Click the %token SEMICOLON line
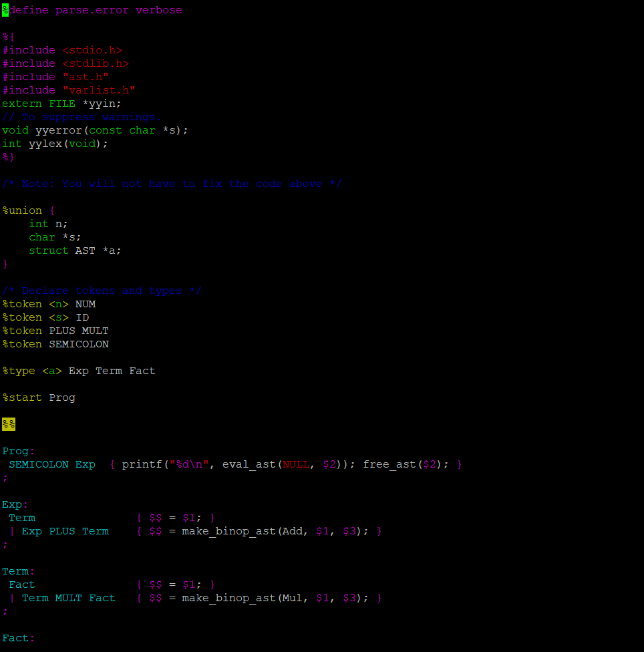This screenshot has height=652, width=644. [55, 344]
